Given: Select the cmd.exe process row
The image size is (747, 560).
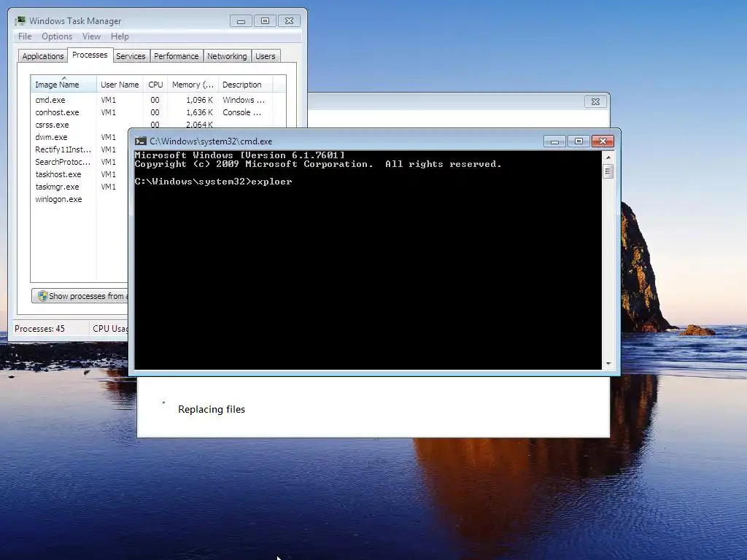Looking at the screenshot, I should click(158, 100).
